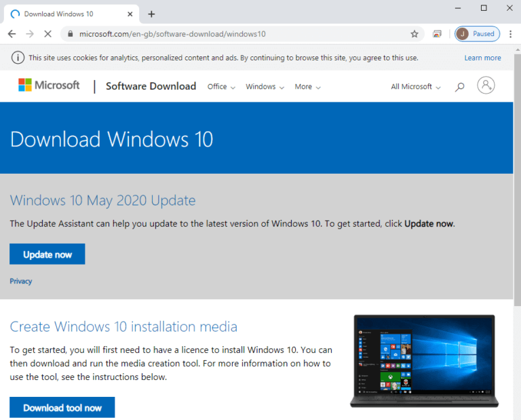Click the Download Windows 10 banner title
The height and width of the screenshot is (420, 521).
[x=111, y=139]
